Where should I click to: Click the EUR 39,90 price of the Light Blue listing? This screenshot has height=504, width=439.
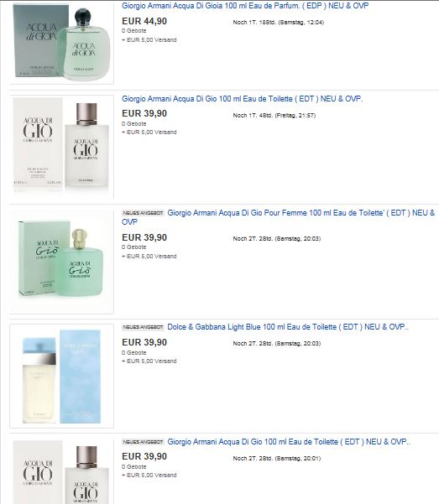[144, 342]
